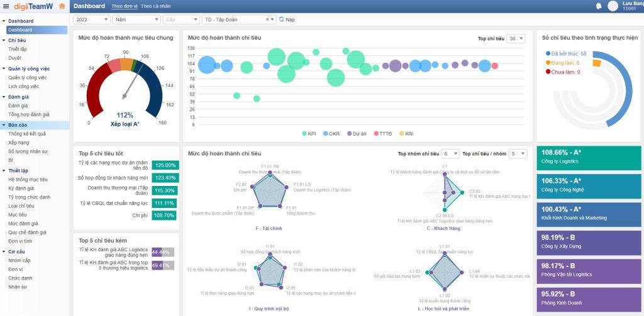Toggle KRI legend marker
This screenshot has width=644, height=316.
click(402, 133)
